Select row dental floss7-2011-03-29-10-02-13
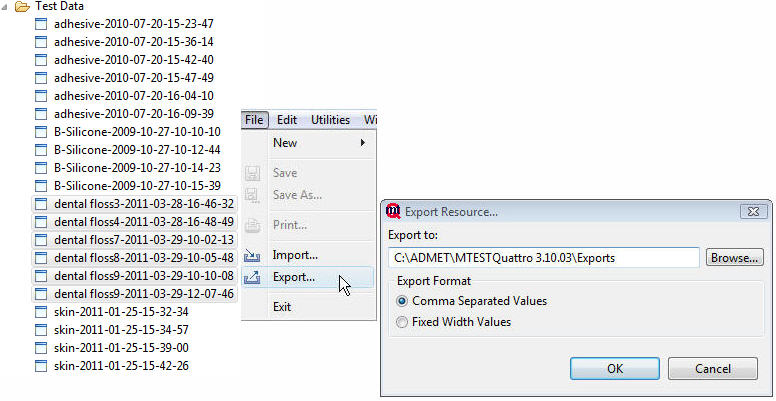Viewport: 776px width, 401px height. coord(135,240)
